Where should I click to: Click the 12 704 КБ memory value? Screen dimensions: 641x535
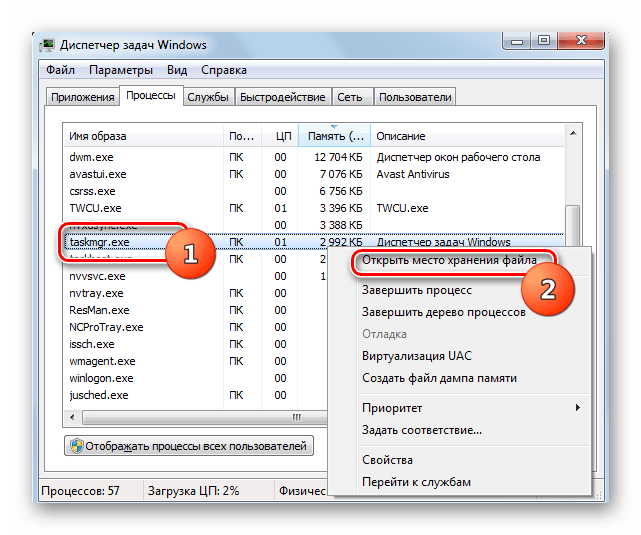pyautogui.click(x=338, y=157)
